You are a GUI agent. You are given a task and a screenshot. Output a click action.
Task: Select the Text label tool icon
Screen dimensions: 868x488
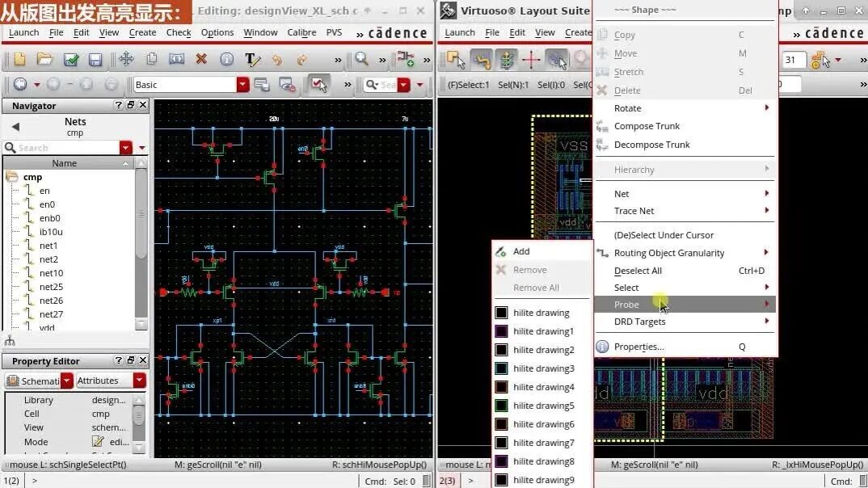click(x=252, y=59)
